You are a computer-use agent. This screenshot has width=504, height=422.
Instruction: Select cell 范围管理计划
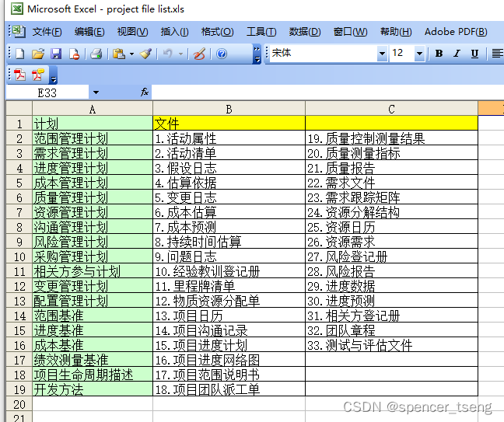(93, 138)
